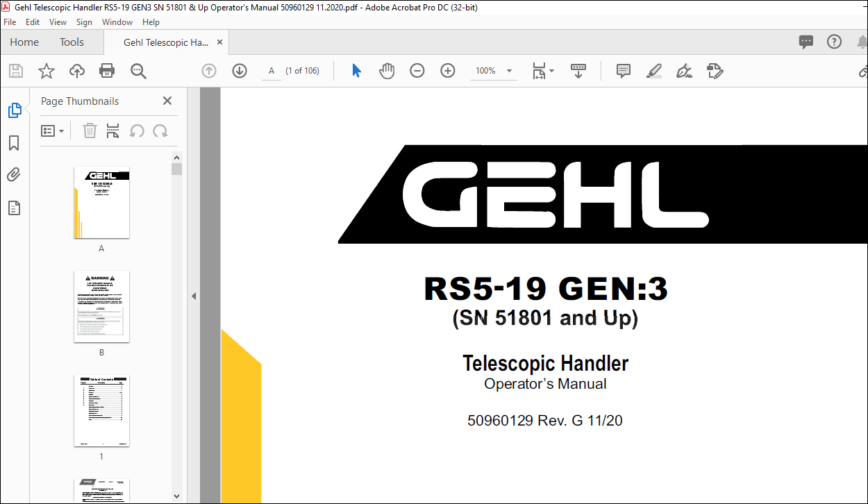The image size is (868, 504).
Task: Open the notifications bell
Action: pos(862,42)
